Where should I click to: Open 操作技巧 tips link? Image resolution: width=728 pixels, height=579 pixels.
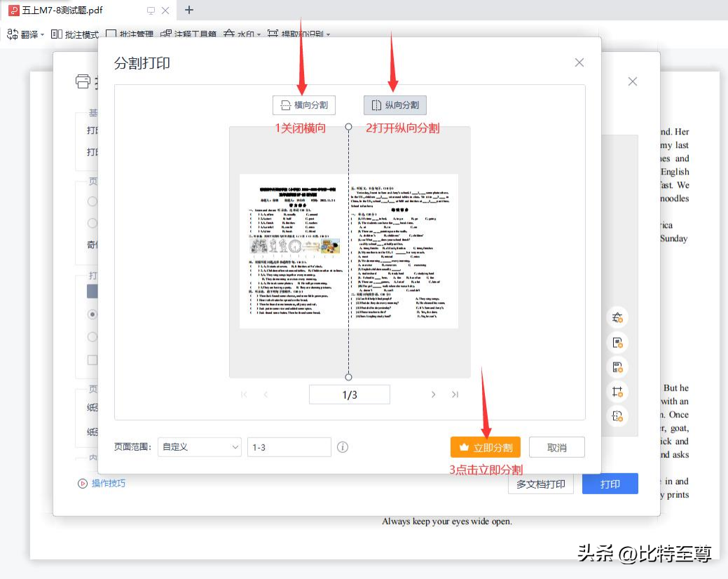tap(108, 484)
